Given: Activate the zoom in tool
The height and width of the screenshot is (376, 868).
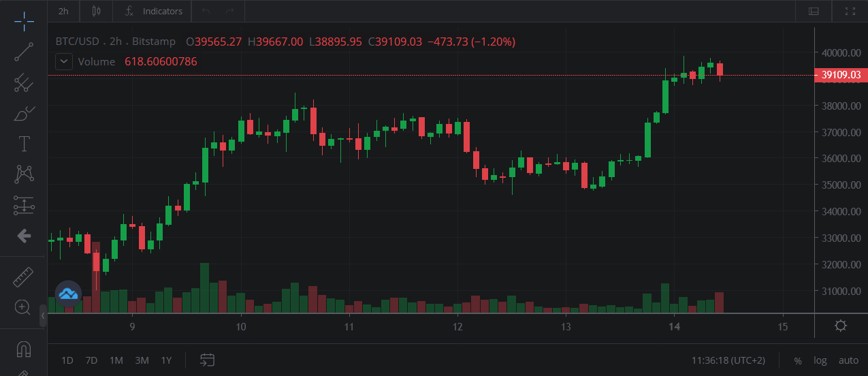Looking at the screenshot, I should coord(24,307).
